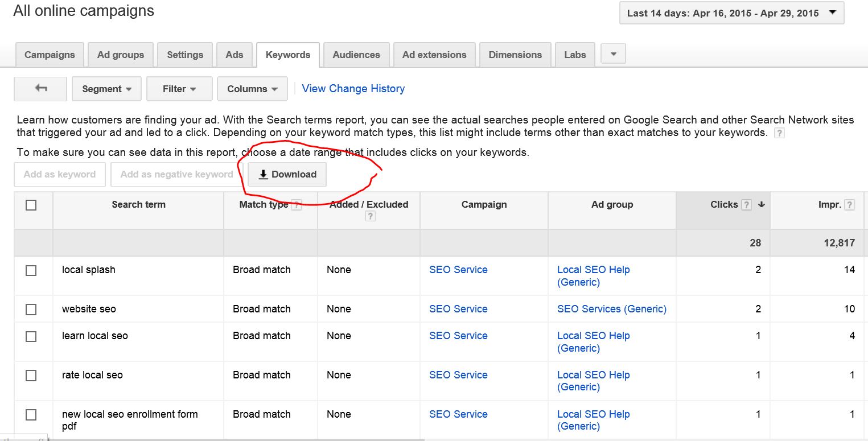Image resolution: width=868 pixels, height=441 pixels.
Task: Click the Ad group column header
Action: pos(612,205)
